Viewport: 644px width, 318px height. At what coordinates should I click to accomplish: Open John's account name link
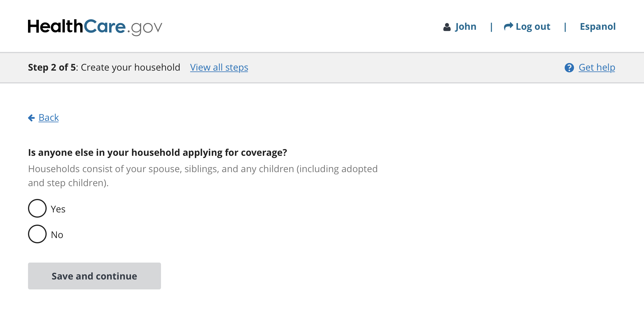point(466,27)
